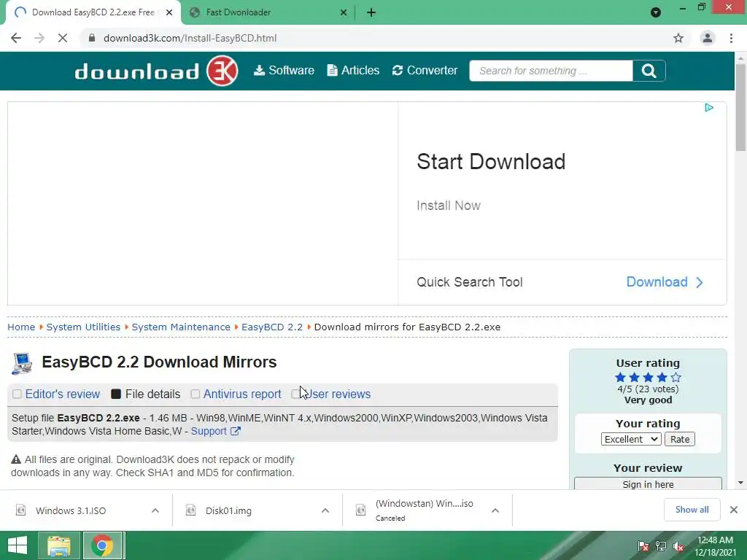Click the browser back arrow

click(x=16, y=38)
